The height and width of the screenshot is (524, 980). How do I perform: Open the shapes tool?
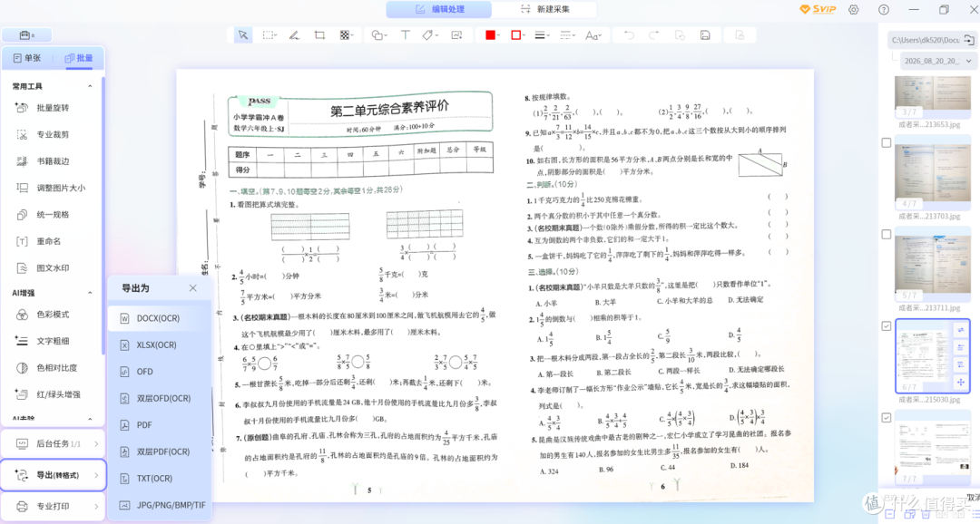(378, 35)
